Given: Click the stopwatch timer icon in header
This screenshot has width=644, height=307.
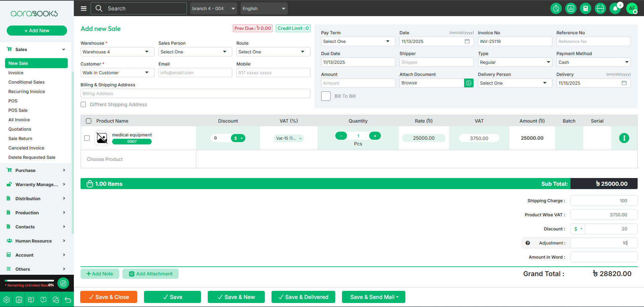Looking at the screenshot, I should pos(556,8).
